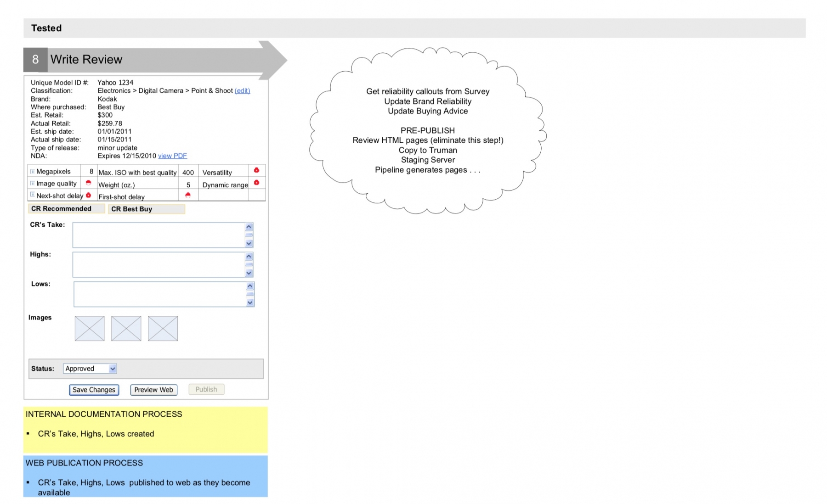Click the First-shot delay rating icon
The height and width of the screenshot is (504, 827).
[x=187, y=195]
